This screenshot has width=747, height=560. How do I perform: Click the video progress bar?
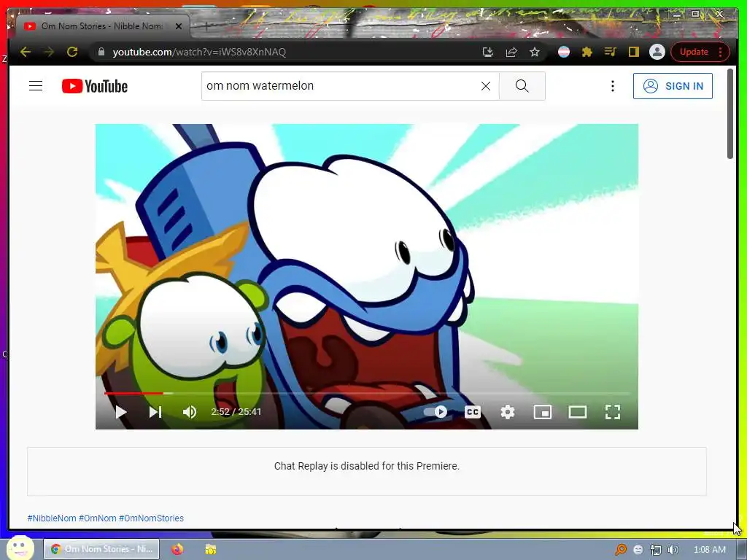(x=367, y=393)
